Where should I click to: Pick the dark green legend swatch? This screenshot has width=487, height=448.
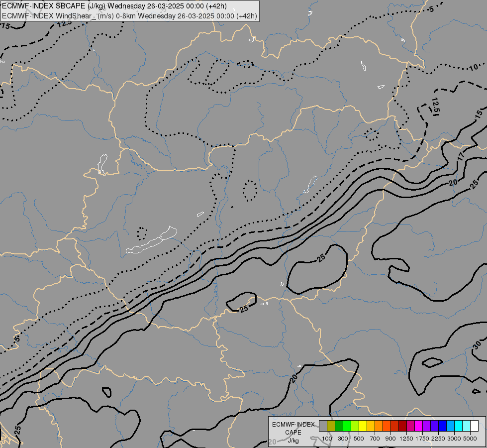pyautogui.click(x=339, y=426)
